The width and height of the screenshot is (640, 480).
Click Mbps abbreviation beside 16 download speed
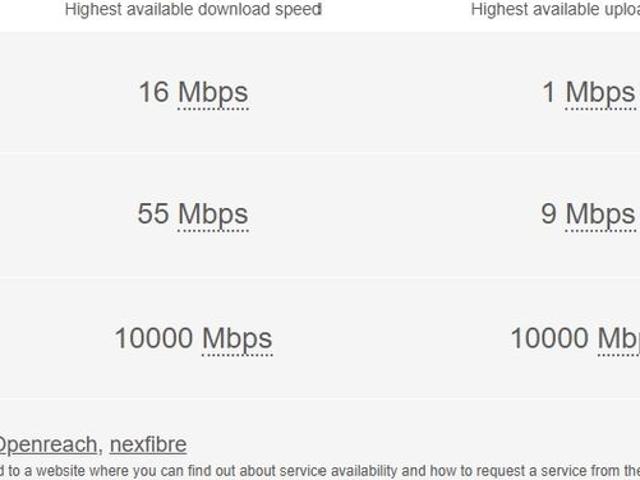[213, 93]
